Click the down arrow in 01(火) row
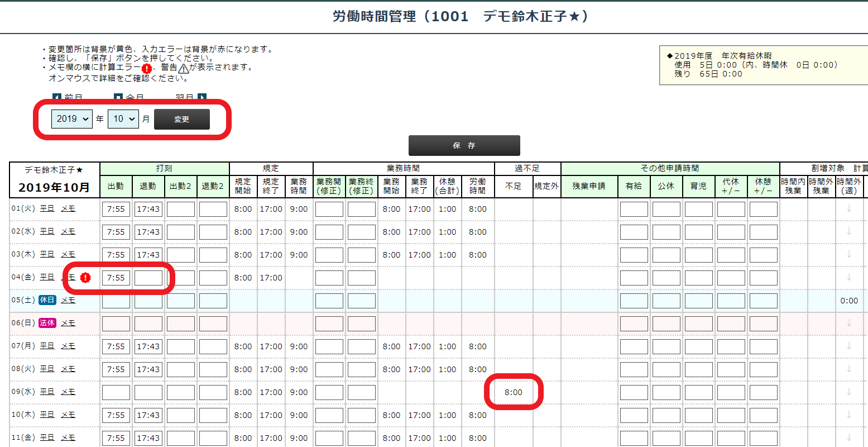The image size is (868, 447). pyautogui.click(x=849, y=209)
